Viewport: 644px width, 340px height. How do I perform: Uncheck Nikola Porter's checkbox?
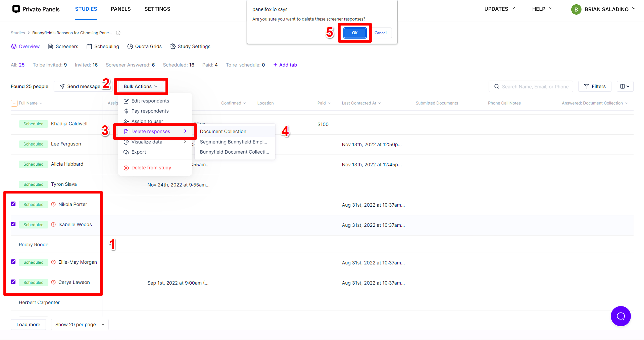[13, 204]
